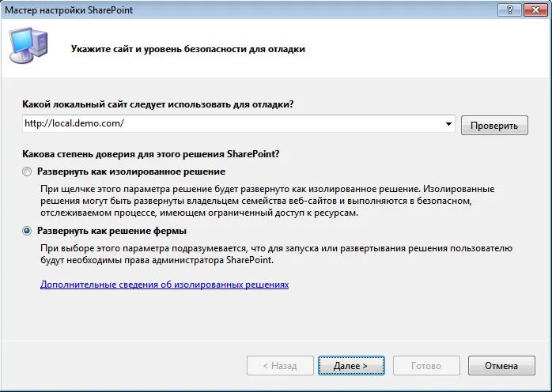Click the question mark help button
Image resolution: width=552 pixels, height=392 pixels.
509,10
